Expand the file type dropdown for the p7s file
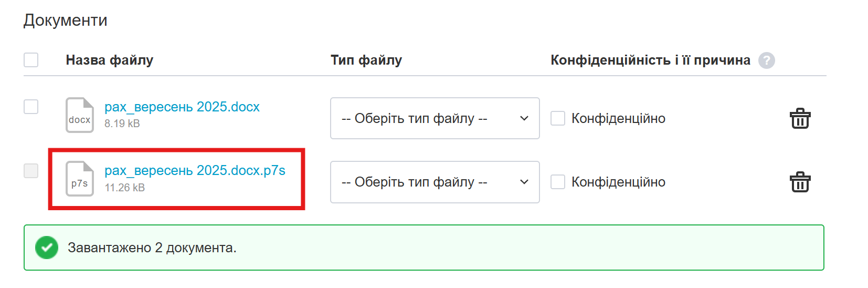The image size is (868, 288). click(x=435, y=182)
